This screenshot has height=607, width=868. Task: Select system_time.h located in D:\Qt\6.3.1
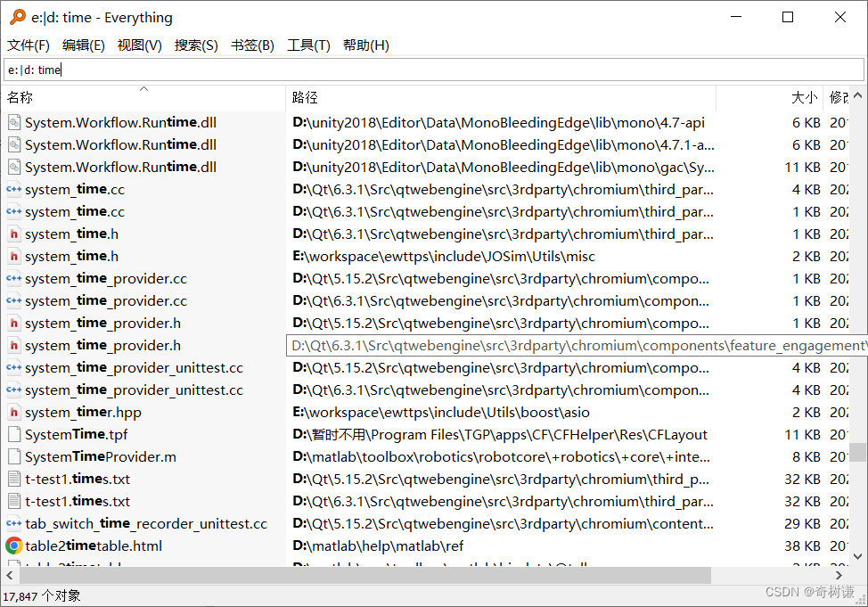tap(71, 234)
